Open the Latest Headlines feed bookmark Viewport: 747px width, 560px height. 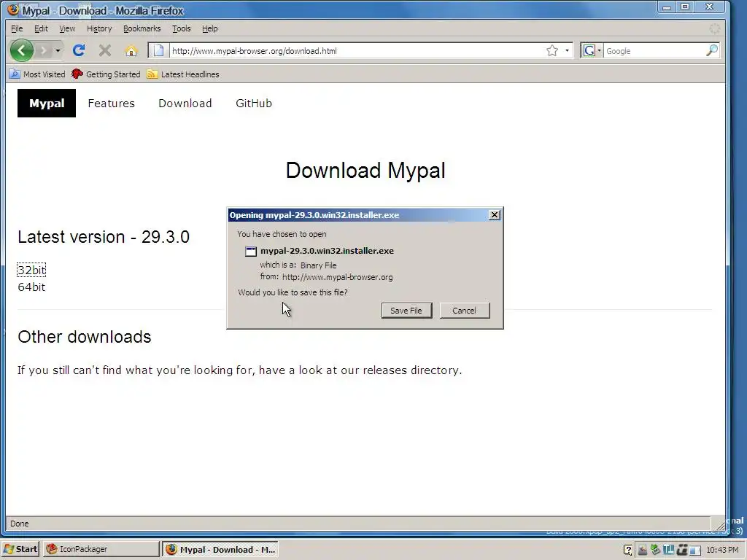click(183, 74)
